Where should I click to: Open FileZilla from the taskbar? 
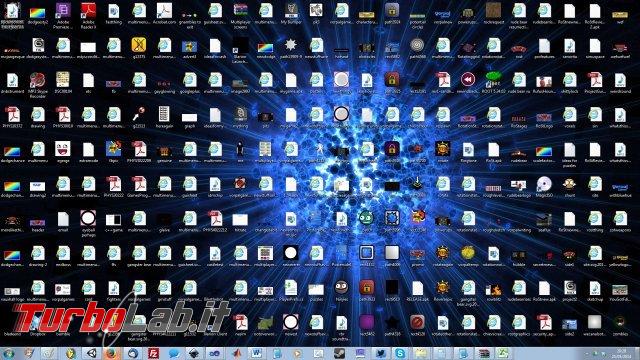pyautogui.click(x=153, y=353)
